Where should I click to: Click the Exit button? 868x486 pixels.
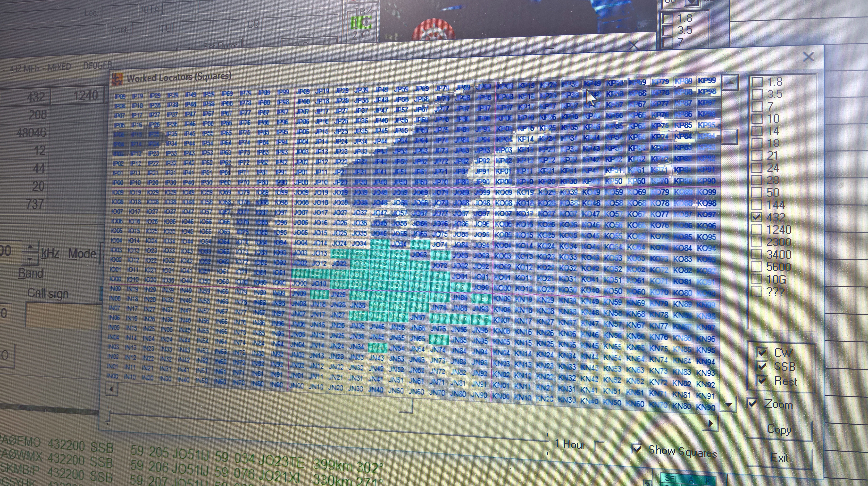[x=779, y=458]
